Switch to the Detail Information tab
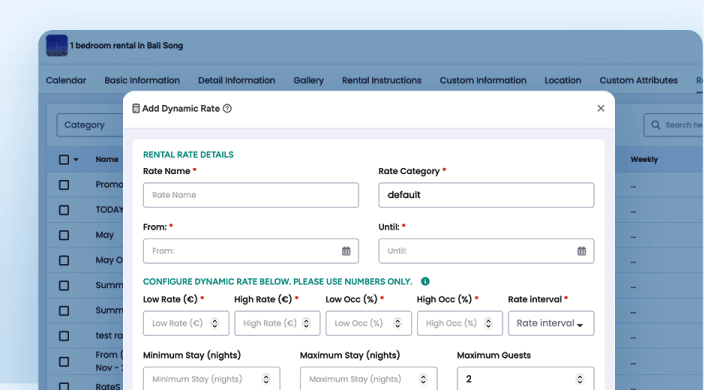 coord(237,80)
